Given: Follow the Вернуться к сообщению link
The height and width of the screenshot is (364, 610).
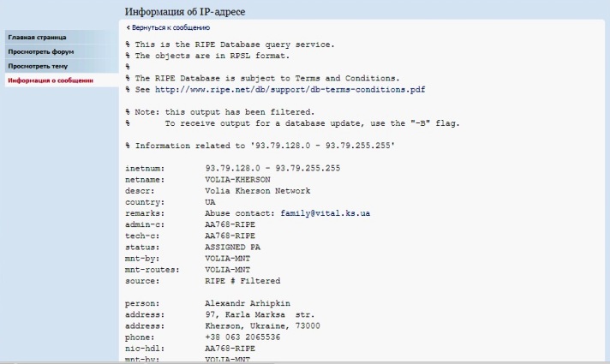Looking at the screenshot, I should [x=170, y=27].
